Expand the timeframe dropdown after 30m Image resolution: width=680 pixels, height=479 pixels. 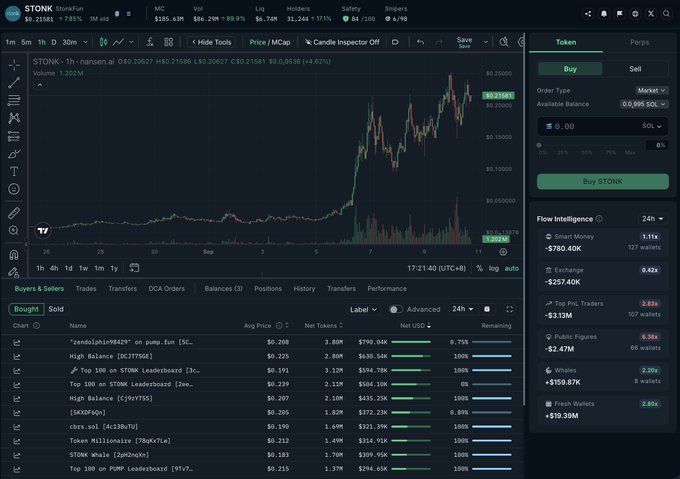coord(85,42)
